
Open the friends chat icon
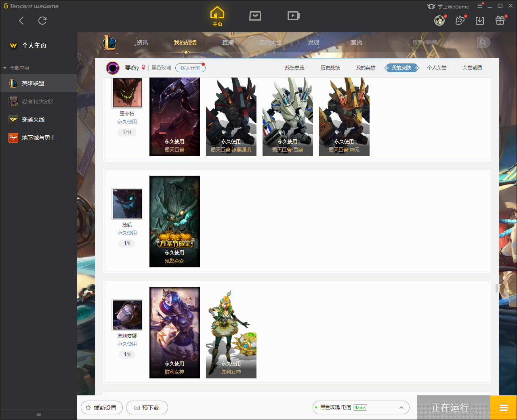coord(460,20)
